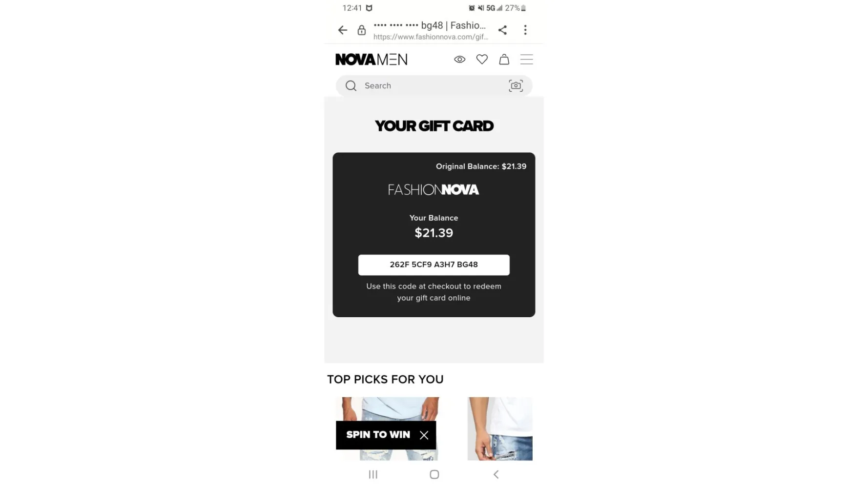This screenshot has height=488, width=868.
Task: Open recently viewed eye icon
Action: (x=459, y=60)
